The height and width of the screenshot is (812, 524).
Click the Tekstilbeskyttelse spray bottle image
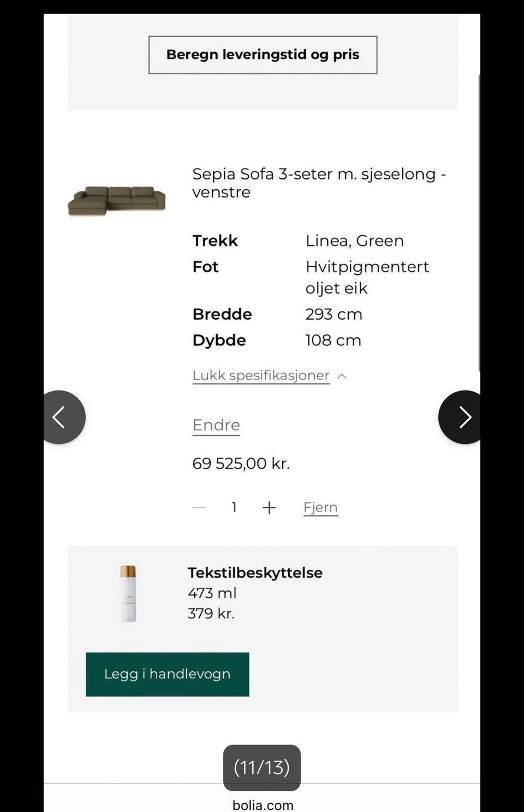click(x=128, y=593)
